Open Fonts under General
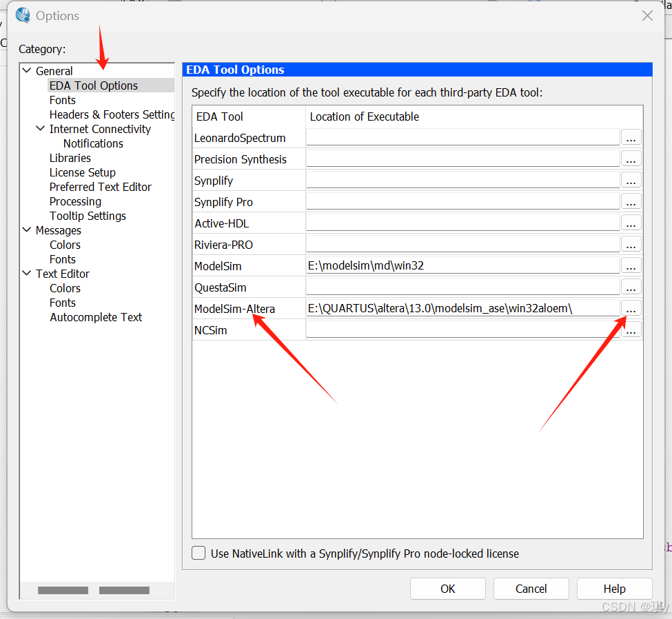The image size is (672, 619). tap(63, 100)
